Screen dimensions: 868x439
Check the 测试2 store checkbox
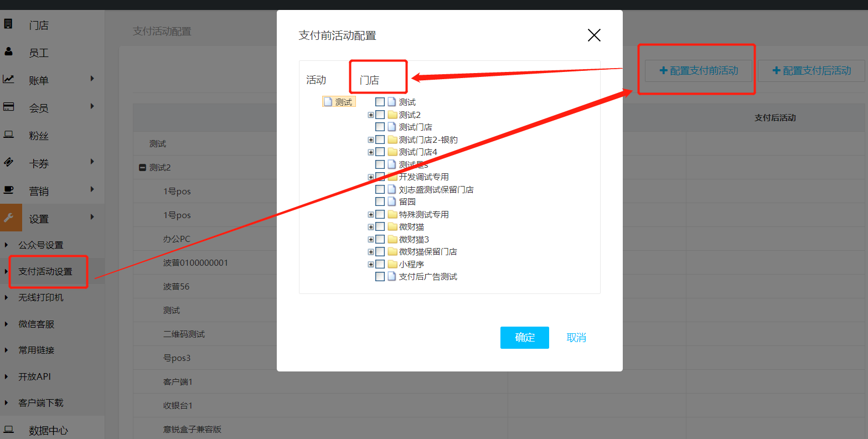click(x=380, y=115)
